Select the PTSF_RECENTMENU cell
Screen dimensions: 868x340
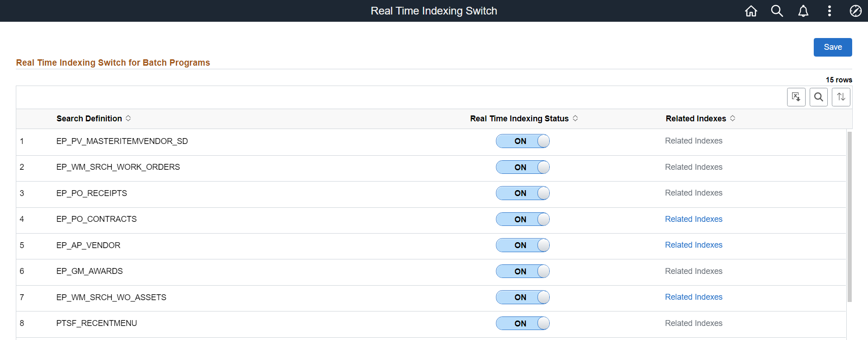tap(97, 323)
